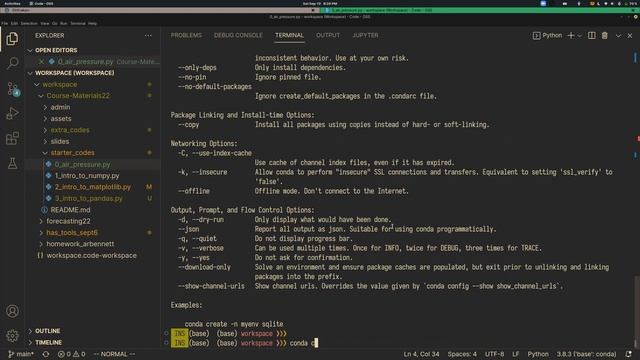Open the Accounts menu icon
The image size is (640, 360).
click(12, 311)
